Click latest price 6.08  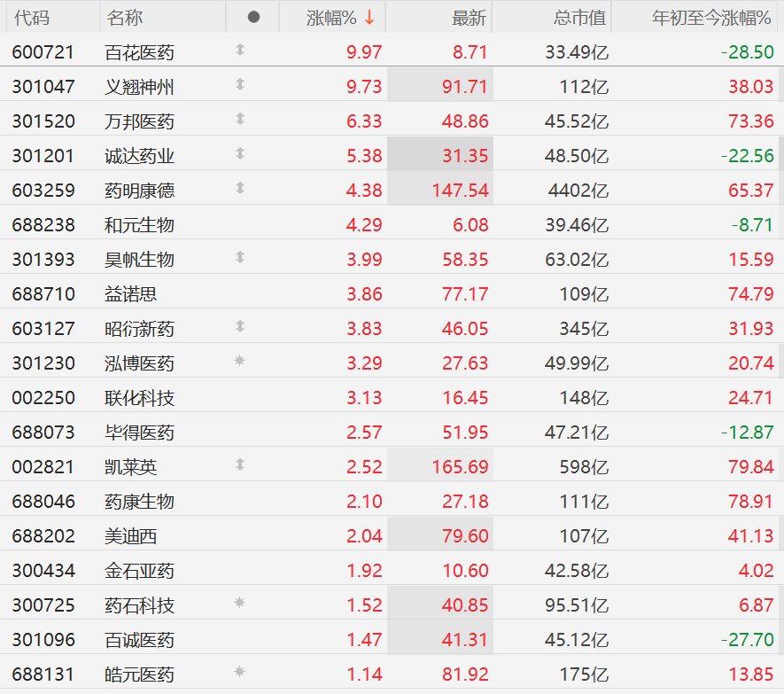(470, 225)
